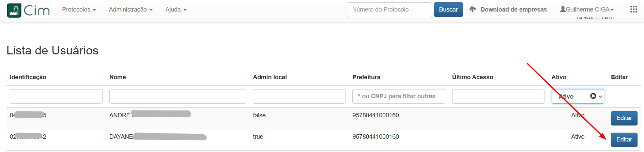
Task: Expand the Administração menu
Action: (131, 10)
